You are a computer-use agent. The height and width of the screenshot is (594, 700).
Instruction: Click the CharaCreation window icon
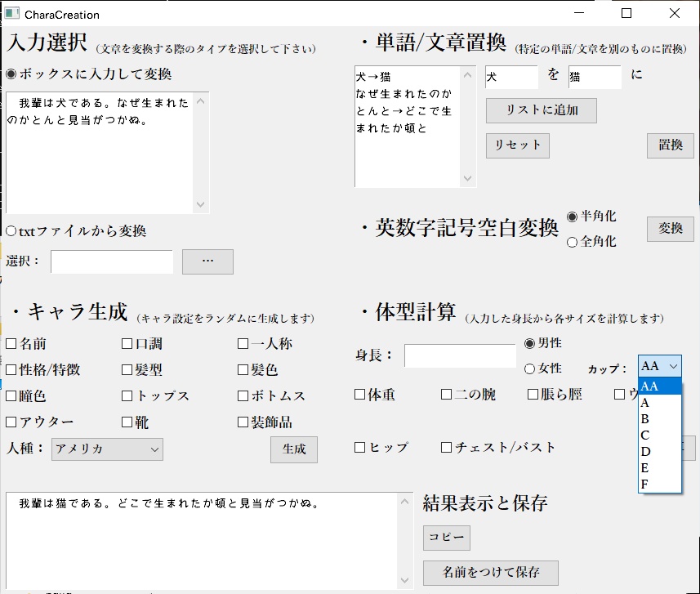pos(11,13)
